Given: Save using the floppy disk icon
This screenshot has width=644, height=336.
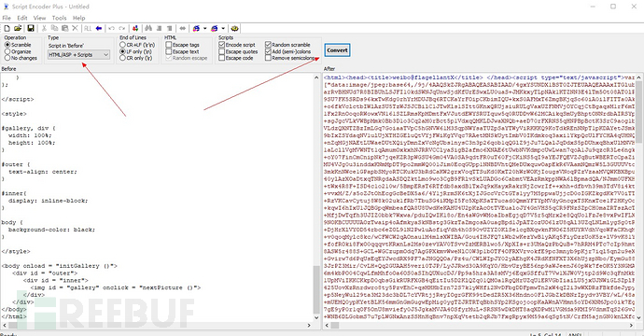Looking at the screenshot, I should 31,28.
